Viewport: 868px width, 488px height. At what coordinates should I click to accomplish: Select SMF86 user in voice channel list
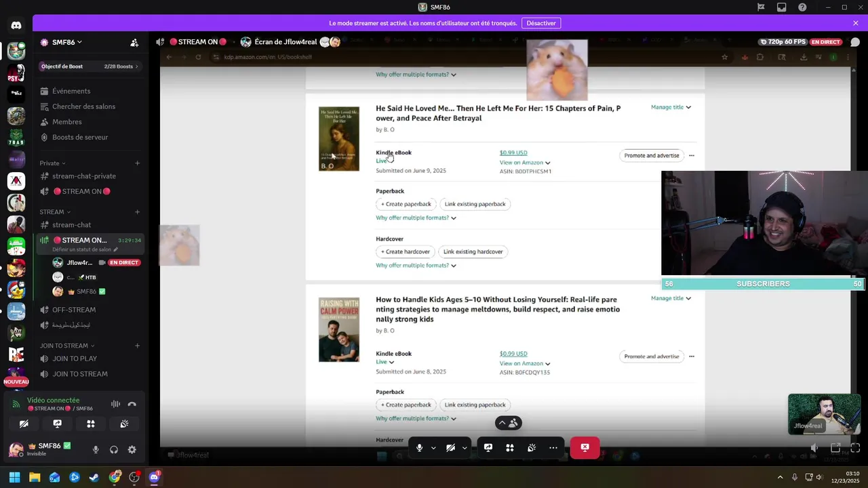(x=79, y=291)
